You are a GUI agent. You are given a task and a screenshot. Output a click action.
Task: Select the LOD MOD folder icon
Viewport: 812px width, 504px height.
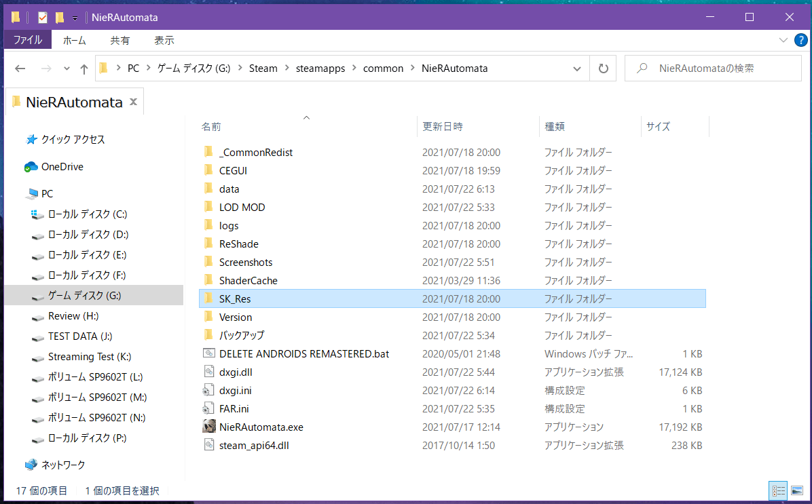point(208,206)
